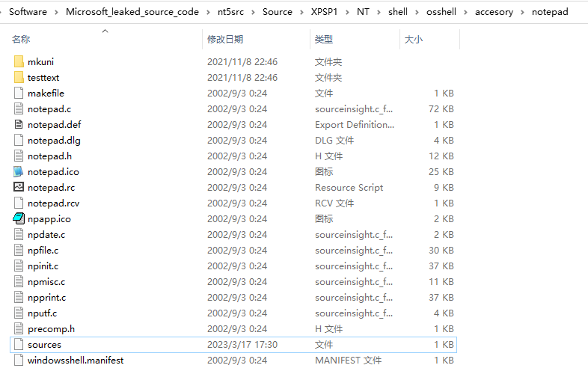Select the folder name testtext

point(43,77)
